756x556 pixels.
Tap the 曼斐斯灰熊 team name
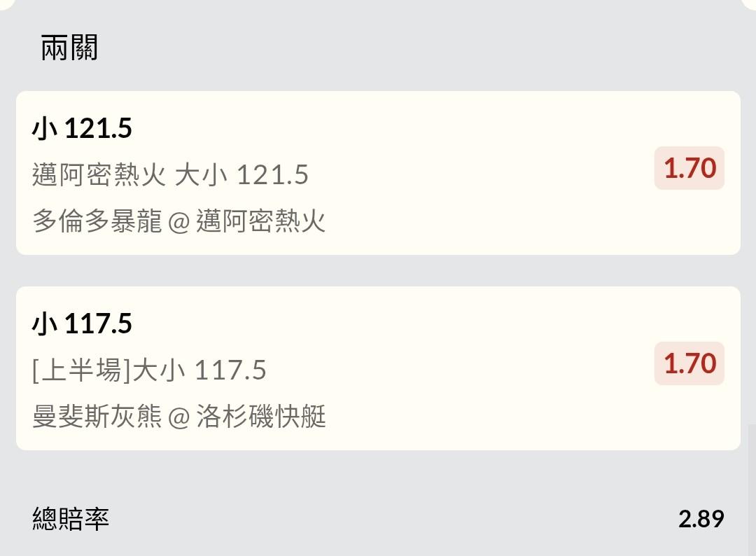tap(97, 417)
